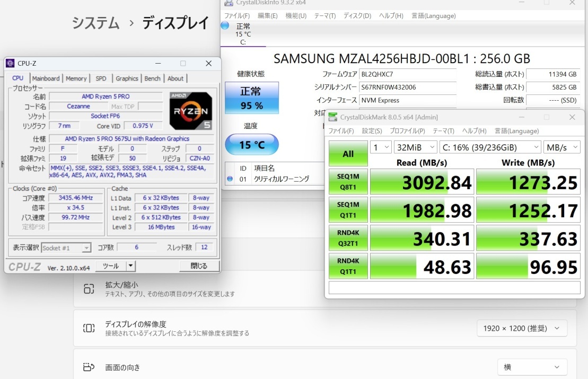Open CrystalDiskInfo 機能(U) menu
Screen dimensions: 588x379
pyautogui.click(x=296, y=16)
